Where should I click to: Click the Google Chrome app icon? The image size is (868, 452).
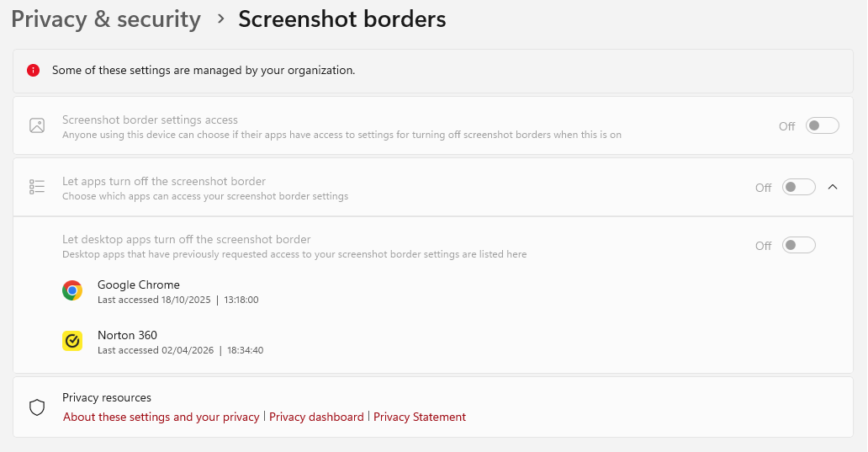(72, 290)
